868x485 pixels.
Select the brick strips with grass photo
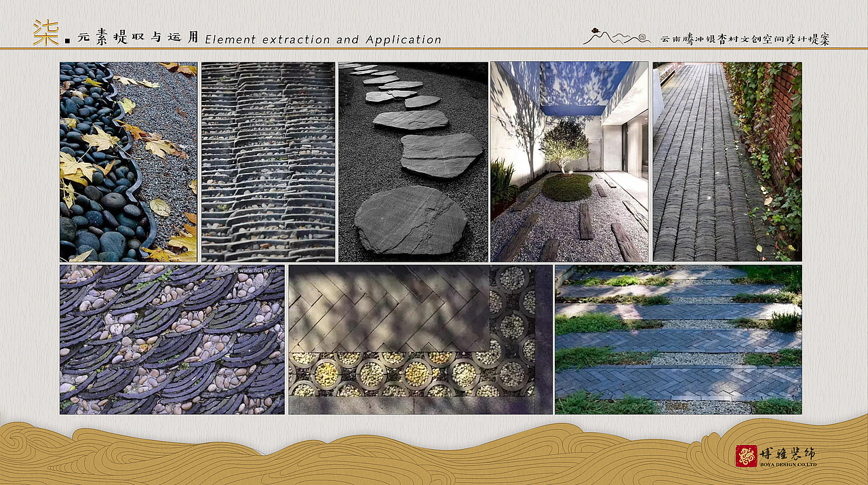[x=678, y=339]
